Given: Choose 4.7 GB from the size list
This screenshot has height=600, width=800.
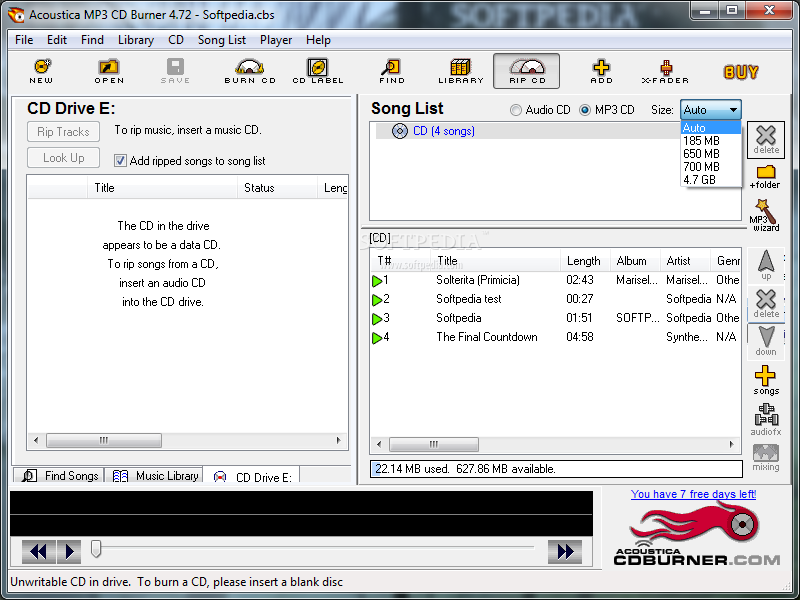Looking at the screenshot, I should pos(711,180).
